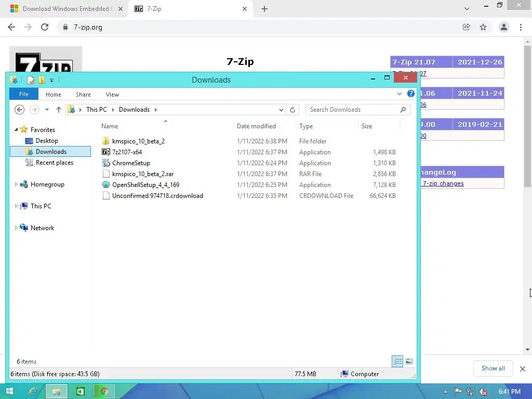Click the Chrome page vertical scrollbar
This screenshot has height=399, width=532.
[527, 116]
